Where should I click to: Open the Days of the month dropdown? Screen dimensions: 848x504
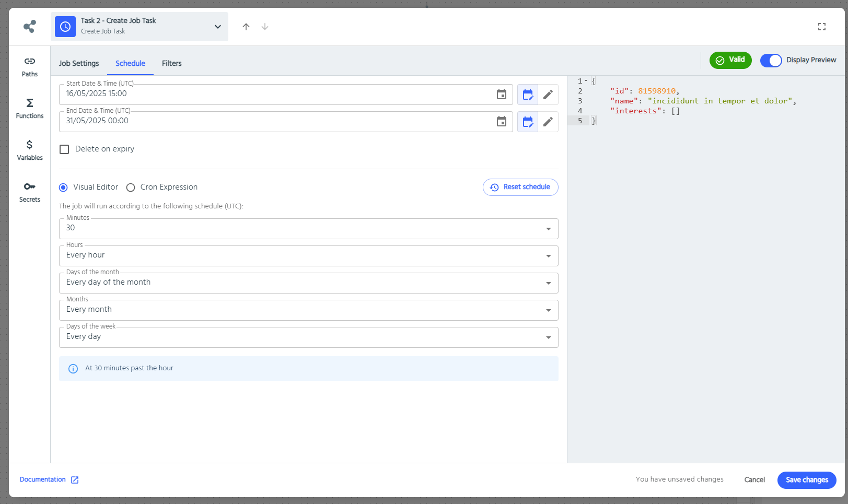(309, 283)
